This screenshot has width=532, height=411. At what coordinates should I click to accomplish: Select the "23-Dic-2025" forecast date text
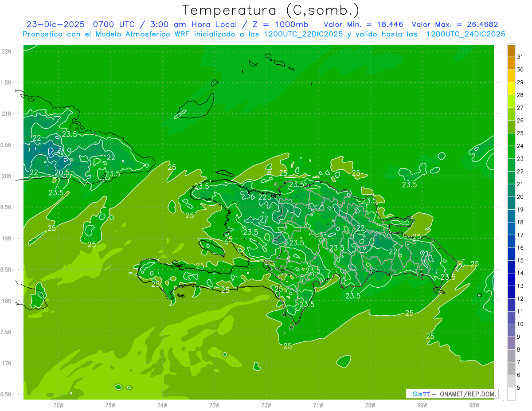55,24
